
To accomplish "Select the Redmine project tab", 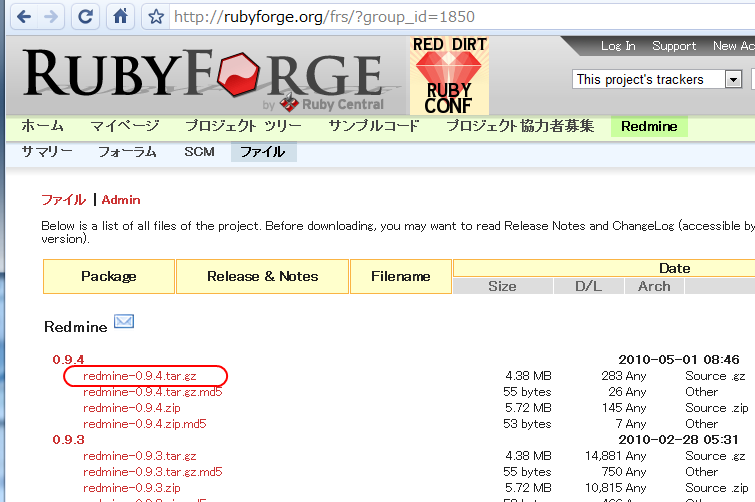I will (x=649, y=127).
